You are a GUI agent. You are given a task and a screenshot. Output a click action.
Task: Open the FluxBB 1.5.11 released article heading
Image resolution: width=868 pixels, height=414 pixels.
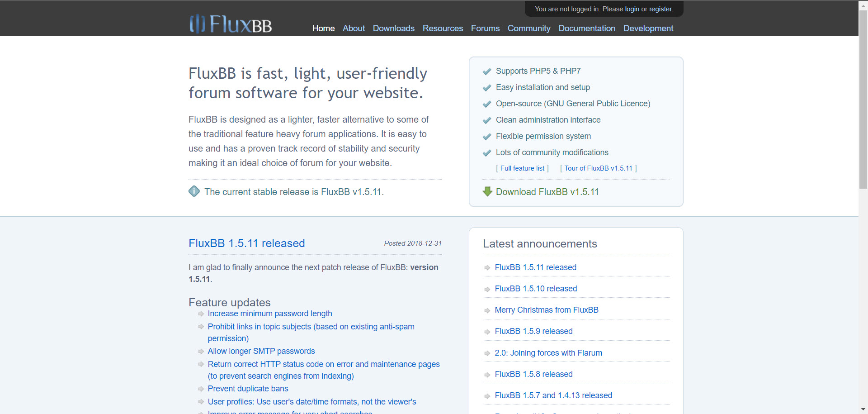coord(247,243)
